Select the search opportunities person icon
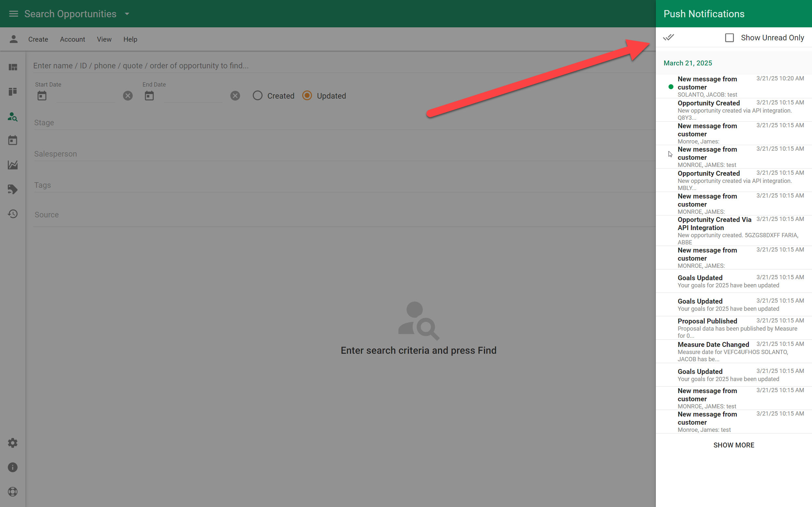This screenshot has height=507, width=812. (13, 117)
